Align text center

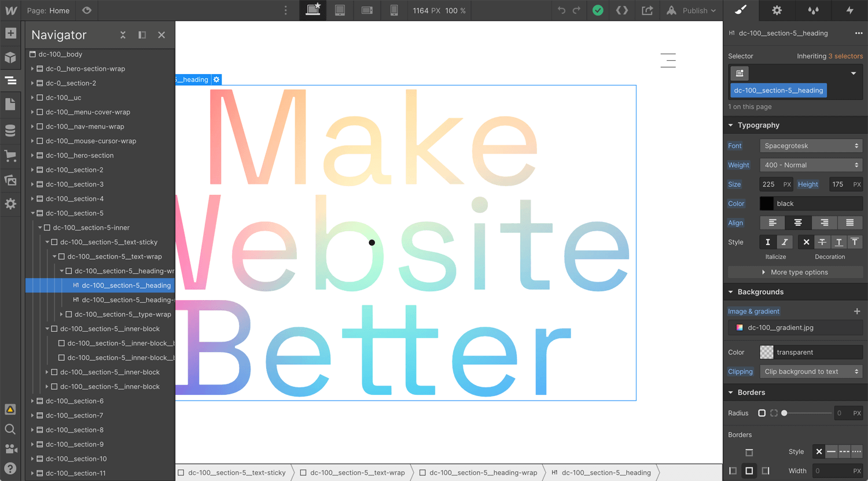[798, 223]
